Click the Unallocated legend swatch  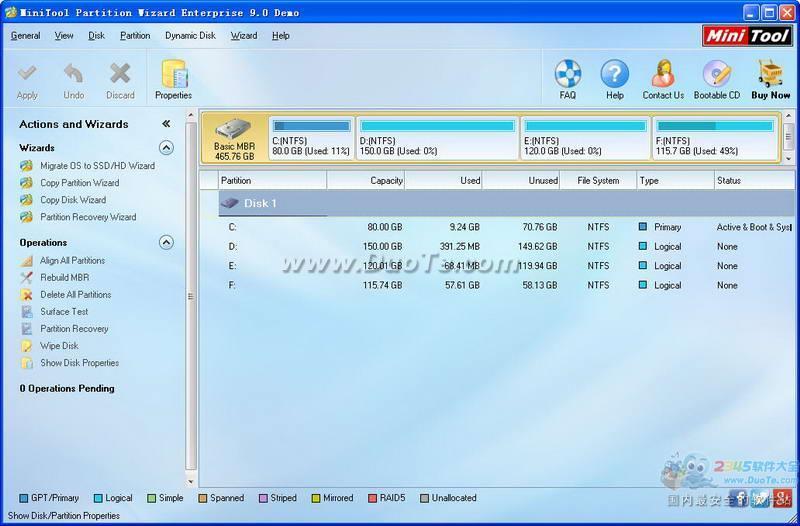[x=424, y=498]
